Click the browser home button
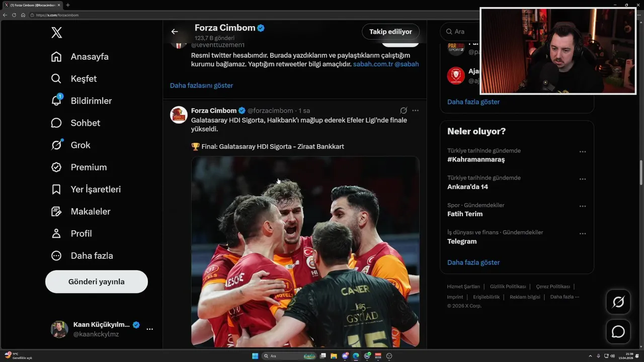The width and height of the screenshot is (644, 362). click(x=23, y=15)
